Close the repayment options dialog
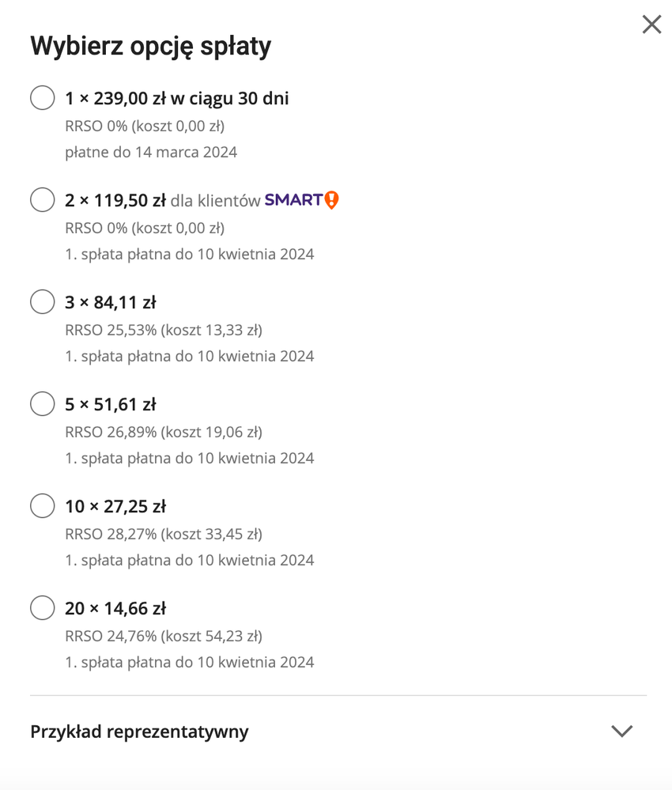Screen dimensions: 672x790 tap(651, 25)
